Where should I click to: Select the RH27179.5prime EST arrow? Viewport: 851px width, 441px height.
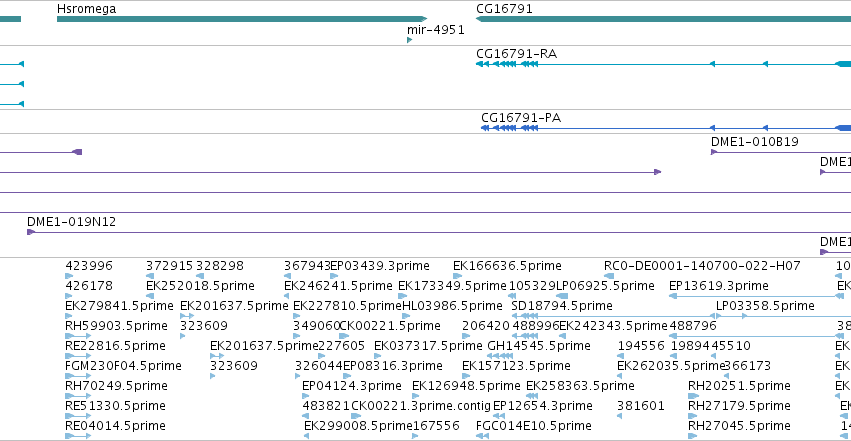click(x=693, y=416)
